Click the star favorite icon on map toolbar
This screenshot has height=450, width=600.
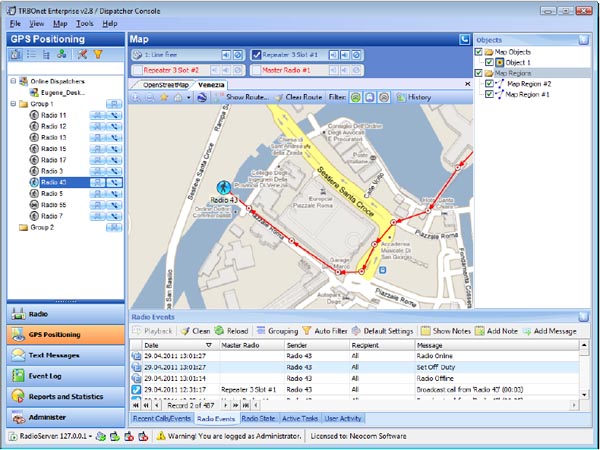tap(164, 98)
